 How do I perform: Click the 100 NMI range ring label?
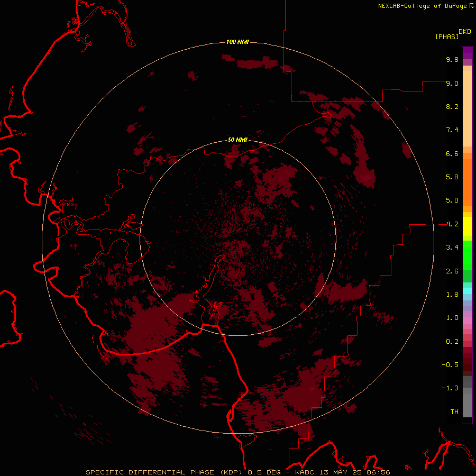pos(237,42)
